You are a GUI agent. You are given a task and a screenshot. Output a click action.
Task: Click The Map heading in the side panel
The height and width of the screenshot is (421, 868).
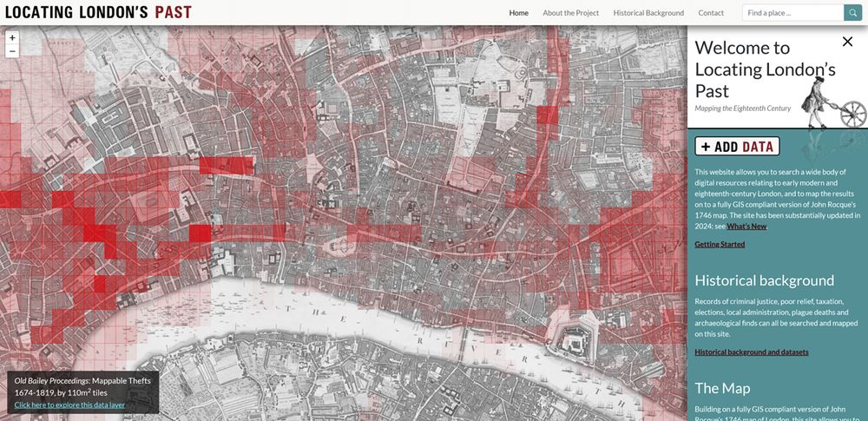pos(722,388)
